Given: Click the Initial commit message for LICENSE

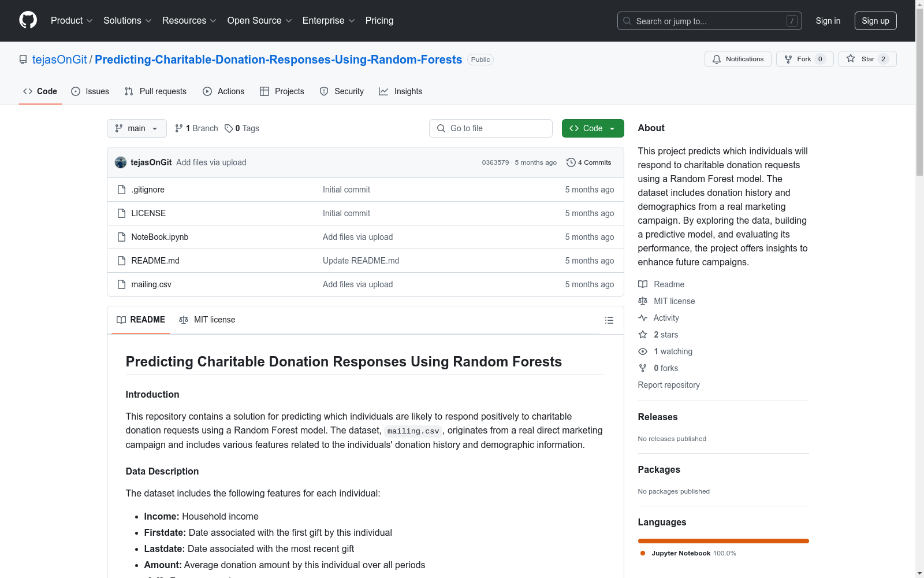Looking at the screenshot, I should [x=346, y=213].
